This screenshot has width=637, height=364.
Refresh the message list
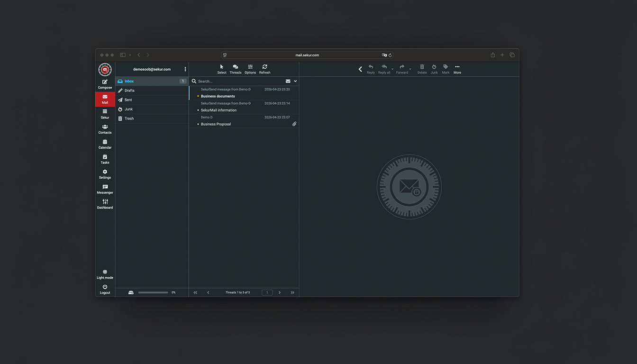[264, 69]
